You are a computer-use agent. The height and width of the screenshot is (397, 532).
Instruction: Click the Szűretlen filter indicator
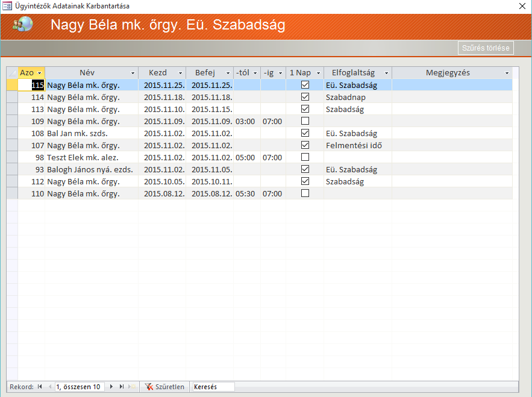(x=164, y=387)
